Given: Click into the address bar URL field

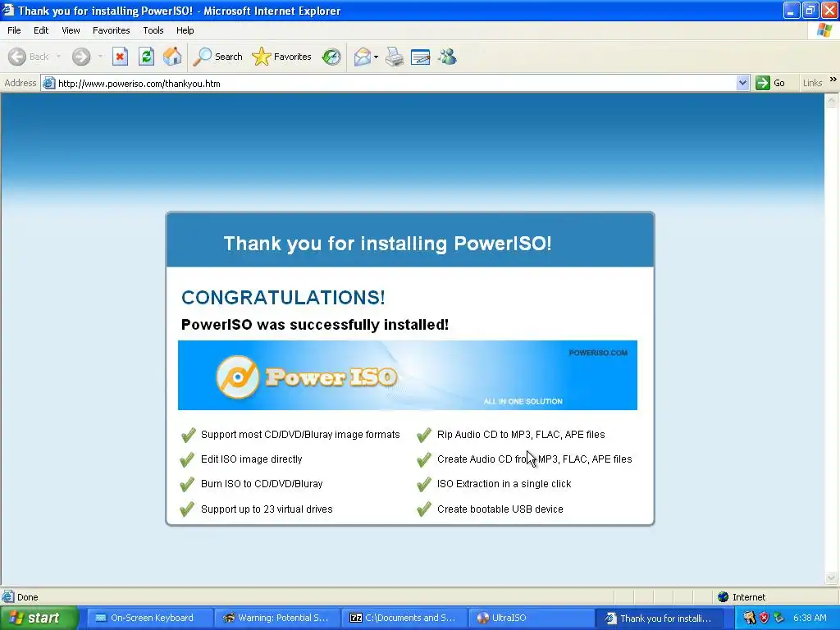Looking at the screenshot, I should pos(396,83).
